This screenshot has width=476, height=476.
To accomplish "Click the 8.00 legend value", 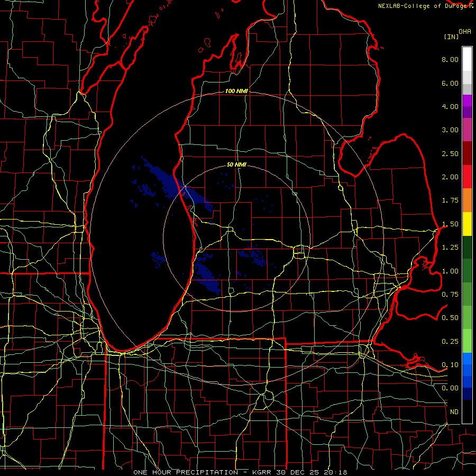I will (450, 59).
